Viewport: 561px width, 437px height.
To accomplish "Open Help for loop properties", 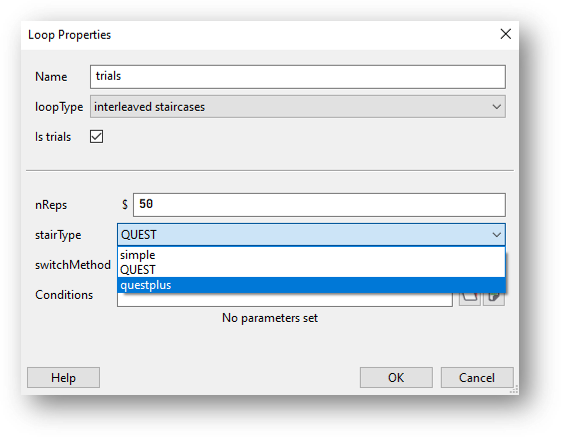I will [63, 378].
